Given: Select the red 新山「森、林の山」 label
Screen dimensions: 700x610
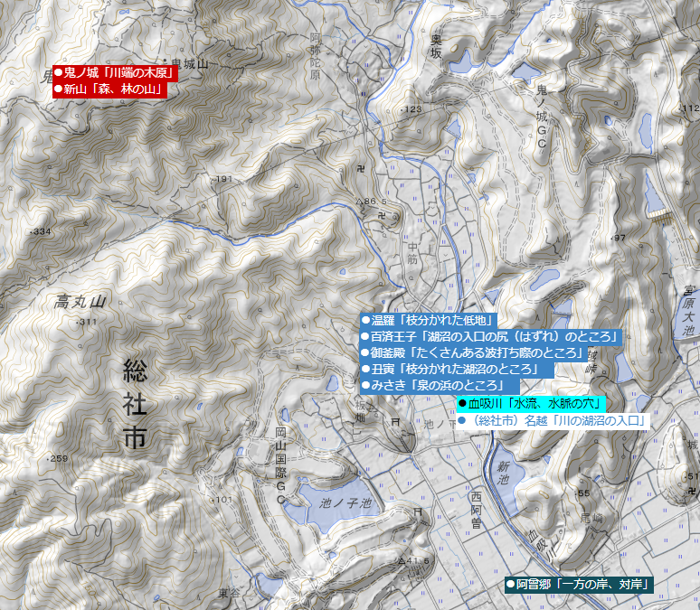Looking at the screenshot, I should coord(108,89).
